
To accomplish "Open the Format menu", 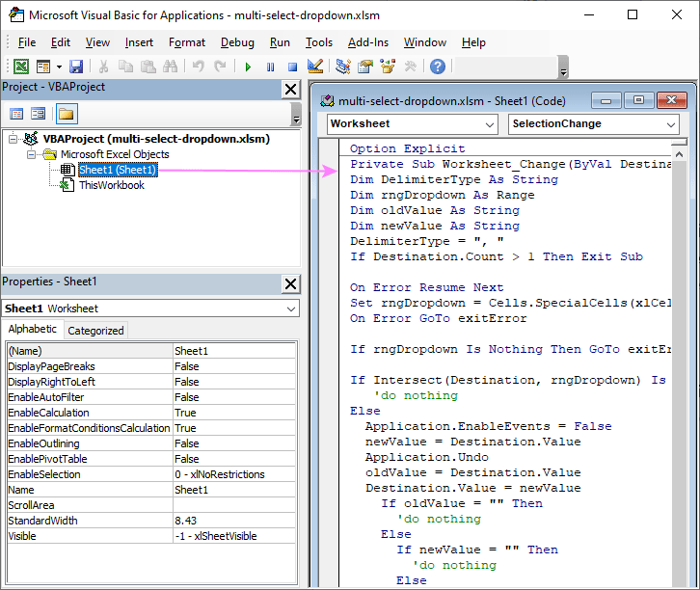I will pyautogui.click(x=187, y=42).
